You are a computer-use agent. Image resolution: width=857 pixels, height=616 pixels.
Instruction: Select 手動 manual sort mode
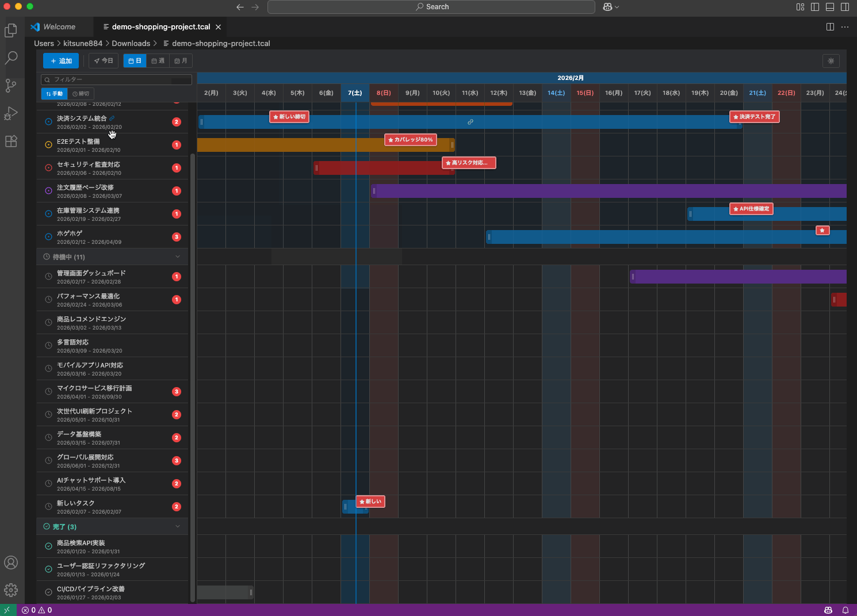point(55,94)
